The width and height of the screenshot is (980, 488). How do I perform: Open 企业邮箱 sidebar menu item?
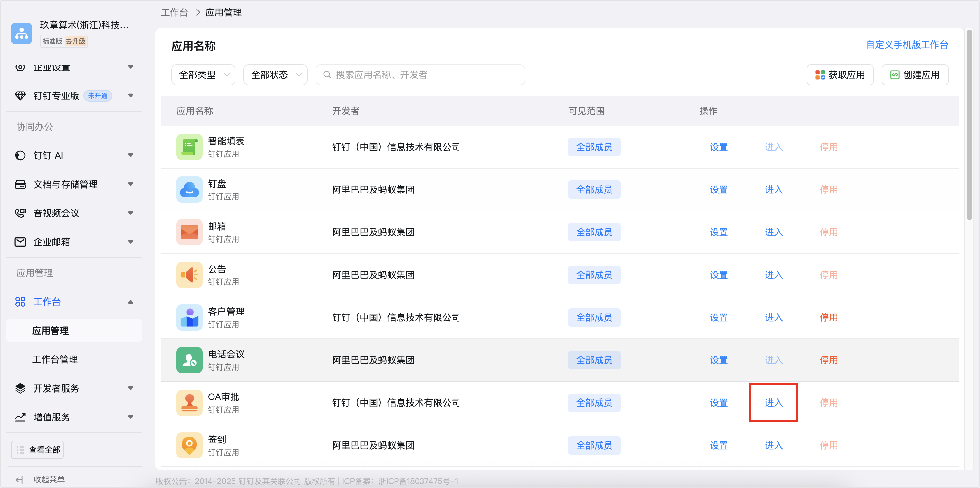52,242
